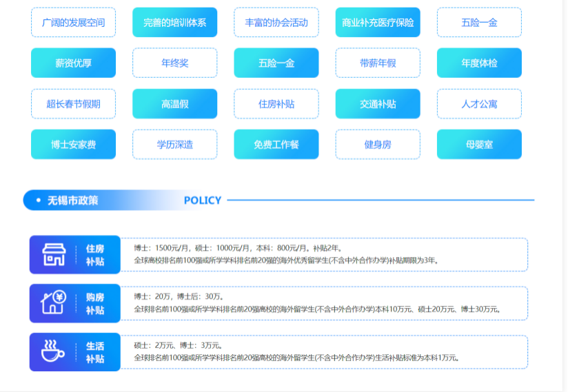This screenshot has width=568, height=392.
Task: Click the 薪资优厚 tag
Action: tap(73, 63)
